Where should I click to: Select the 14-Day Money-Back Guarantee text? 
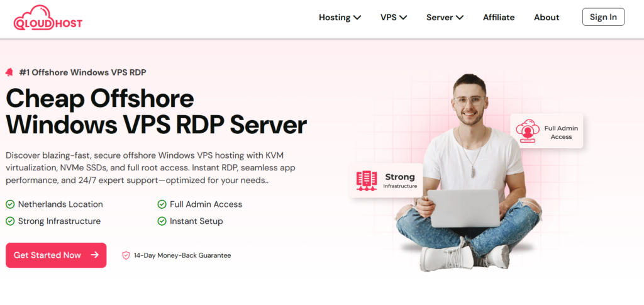[182, 255]
